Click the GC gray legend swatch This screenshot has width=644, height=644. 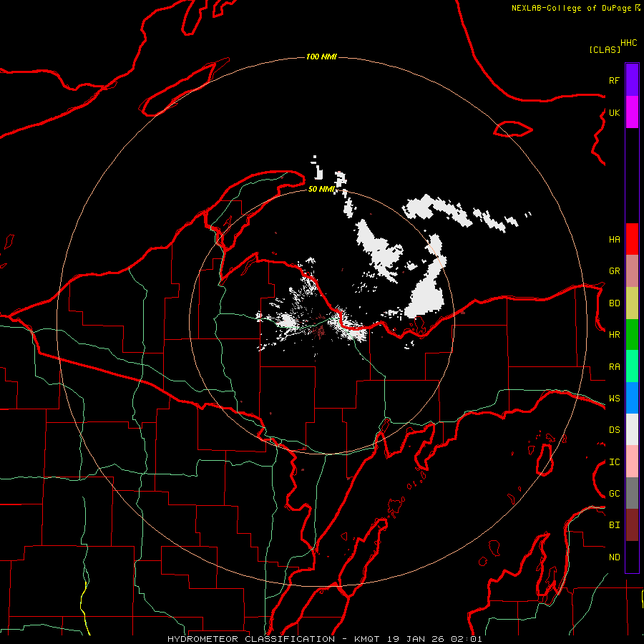[632, 493]
